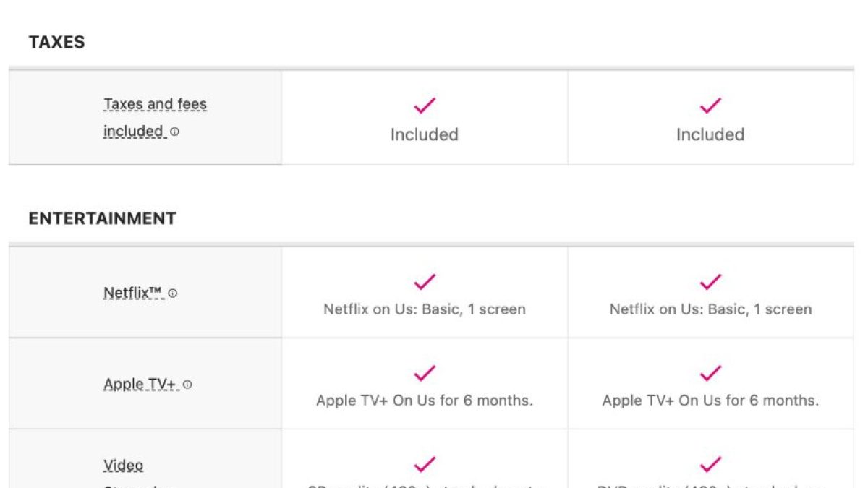The width and height of the screenshot is (868, 488).
Task: Click the right column's Netflix checkmark
Action: click(x=710, y=282)
